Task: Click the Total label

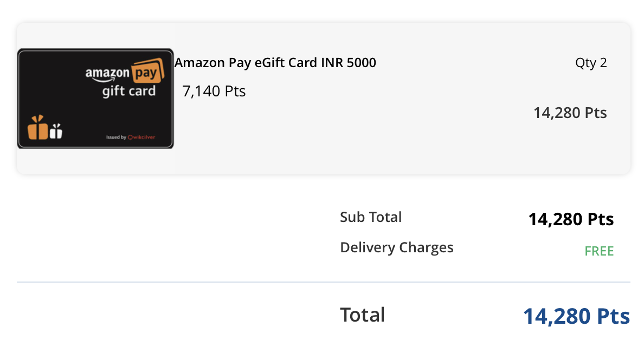Action: coord(362,315)
